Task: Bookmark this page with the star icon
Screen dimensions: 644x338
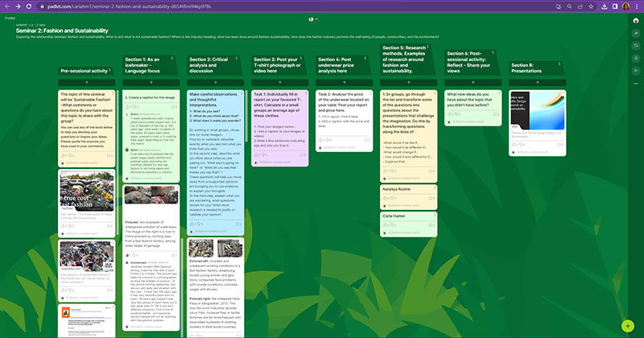Action: (591, 6)
